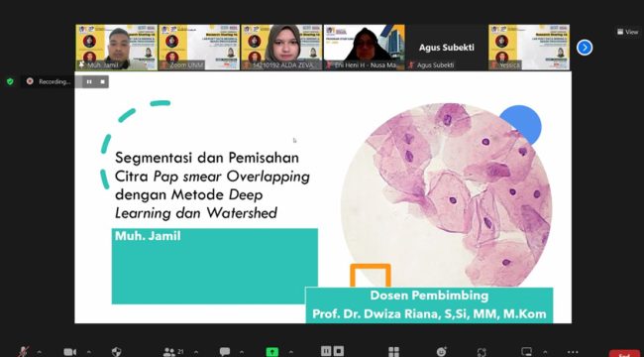
Task: Click muted mic icon on Yessica tile
Action: (x=493, y=65)
